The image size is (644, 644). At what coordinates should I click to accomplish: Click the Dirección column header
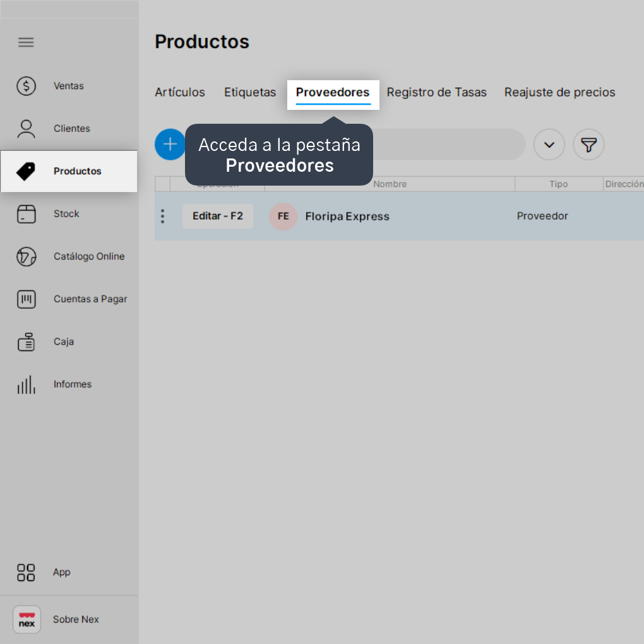tap(624, 184)
